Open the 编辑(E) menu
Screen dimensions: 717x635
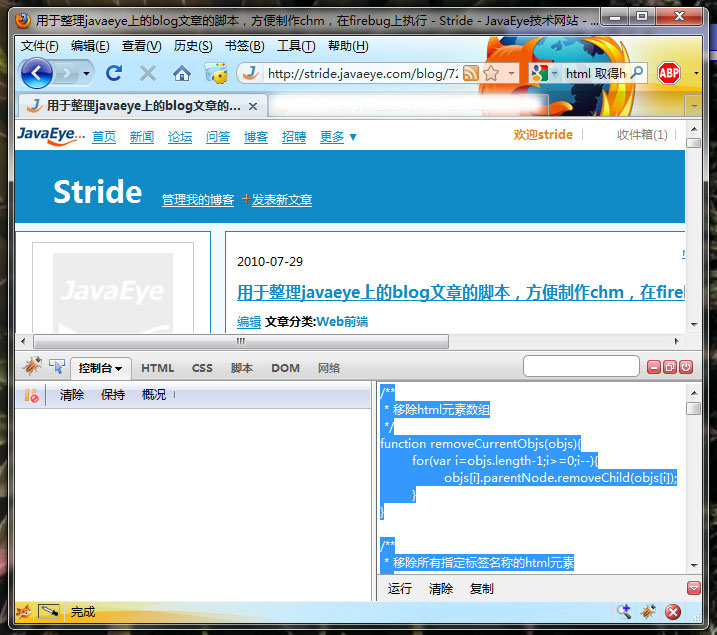tap(90, 46)
